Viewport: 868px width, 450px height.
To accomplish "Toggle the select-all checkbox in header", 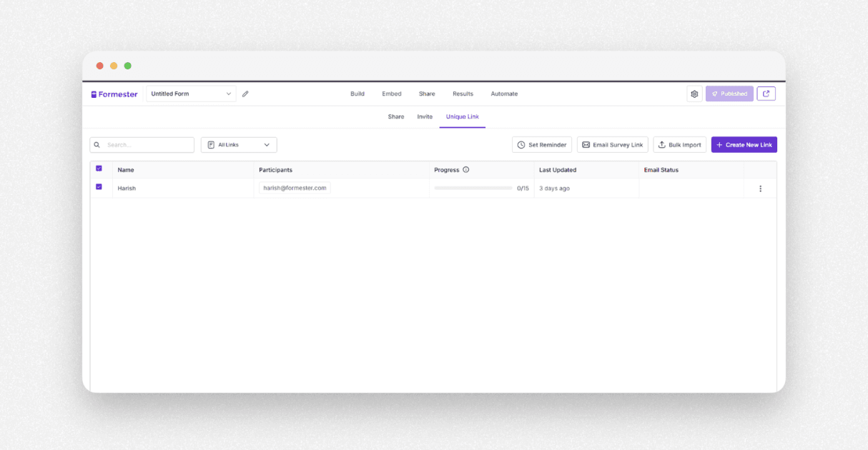I will [x=99, y=169].
